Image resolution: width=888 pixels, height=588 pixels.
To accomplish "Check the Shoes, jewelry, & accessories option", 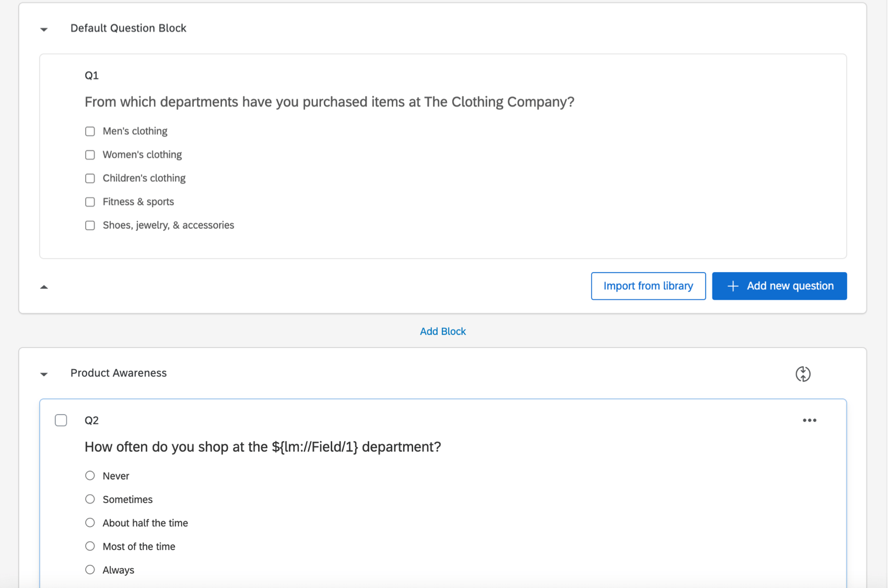I will tap(90, 225).
